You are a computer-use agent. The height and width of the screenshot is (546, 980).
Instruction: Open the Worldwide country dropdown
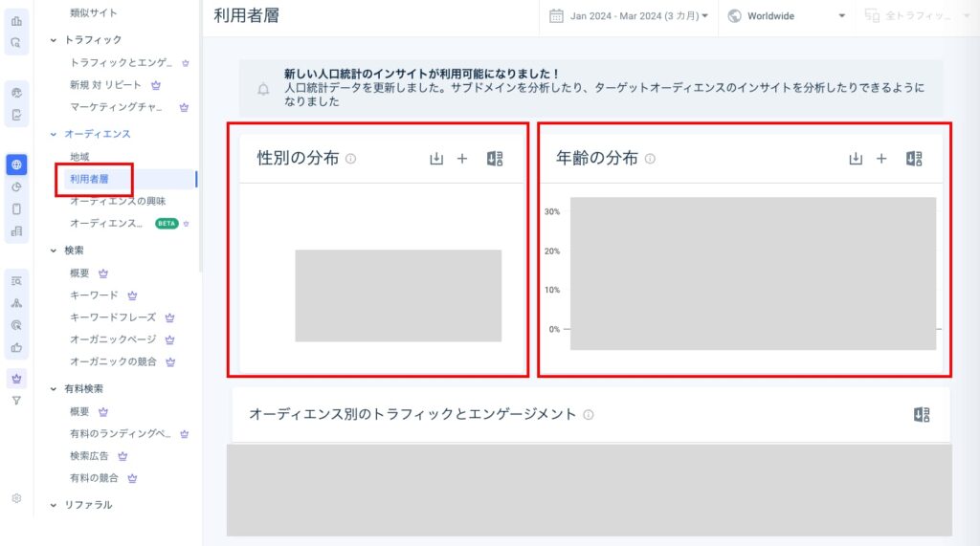pos(787,16)
